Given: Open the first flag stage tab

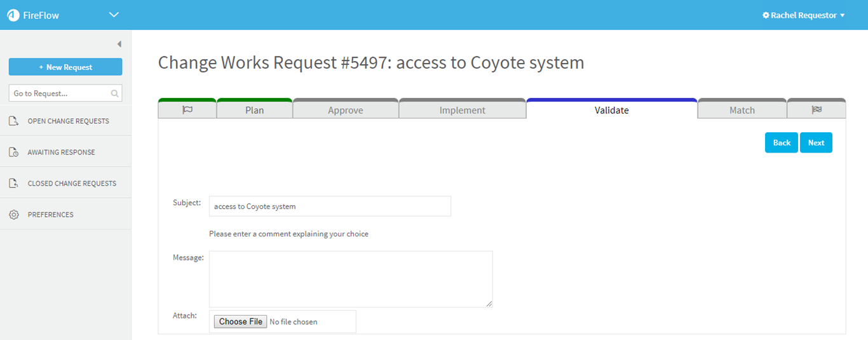Looking at the screenshot, I should 187,110.
